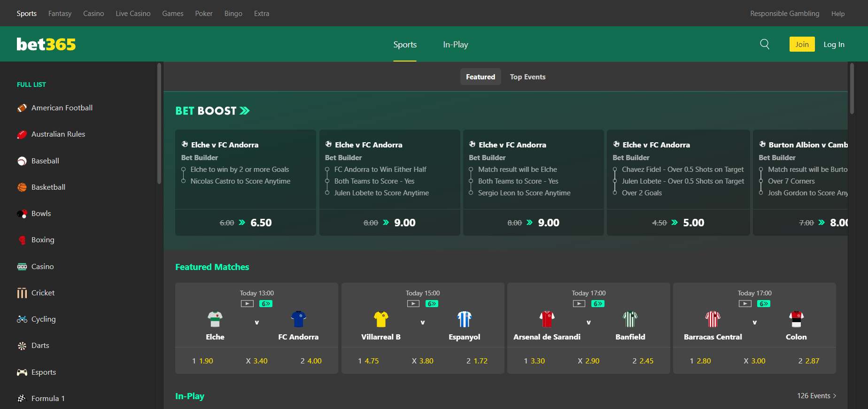Image resolution: width=868 pixels, height=409 pixels.
Task: Click the Burton Albion bet boost card title
Action: click(x=808, y=145)
